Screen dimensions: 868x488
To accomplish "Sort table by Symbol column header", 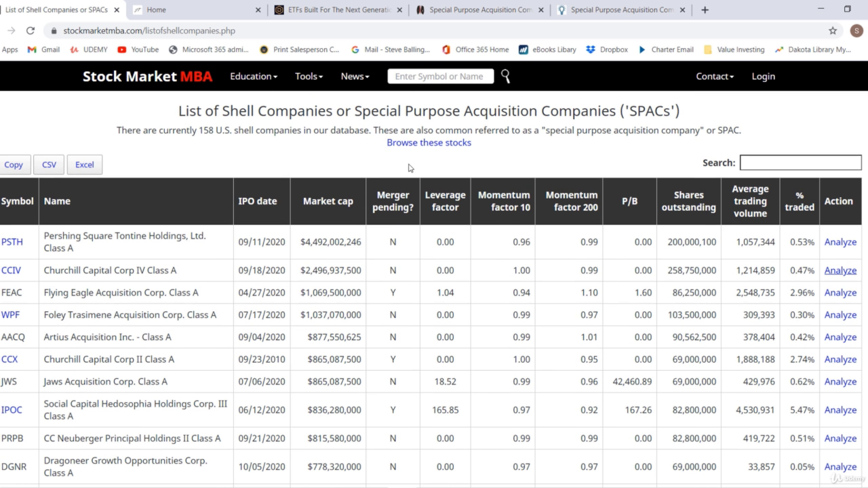I will point(19,201).
